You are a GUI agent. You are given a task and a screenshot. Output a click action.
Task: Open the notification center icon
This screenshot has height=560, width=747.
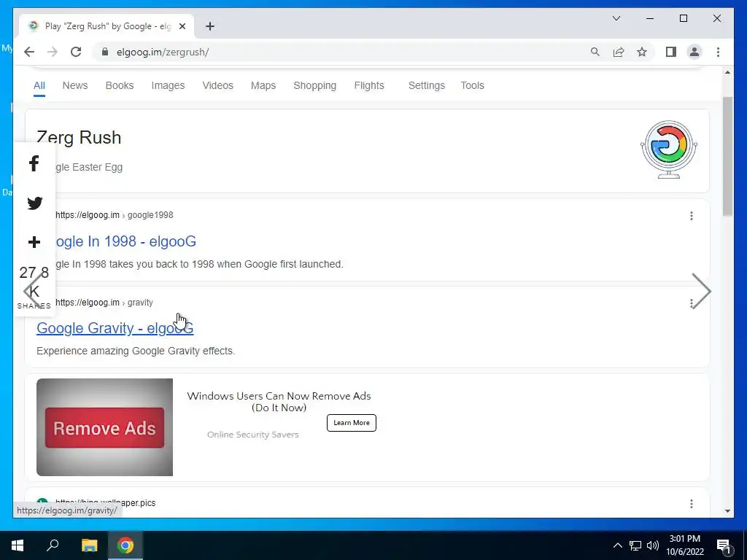pyautogui.click(x=724, y=546)
